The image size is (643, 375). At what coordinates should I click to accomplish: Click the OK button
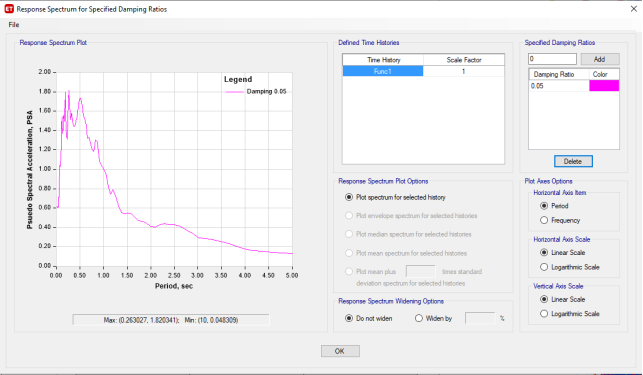[x=340, y=351]
